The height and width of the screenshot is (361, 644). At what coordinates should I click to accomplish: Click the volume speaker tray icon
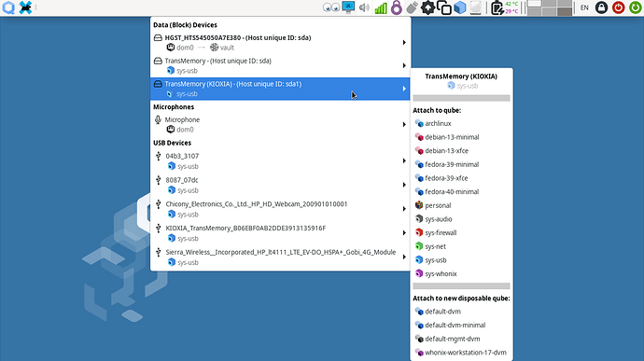[364, 7]
